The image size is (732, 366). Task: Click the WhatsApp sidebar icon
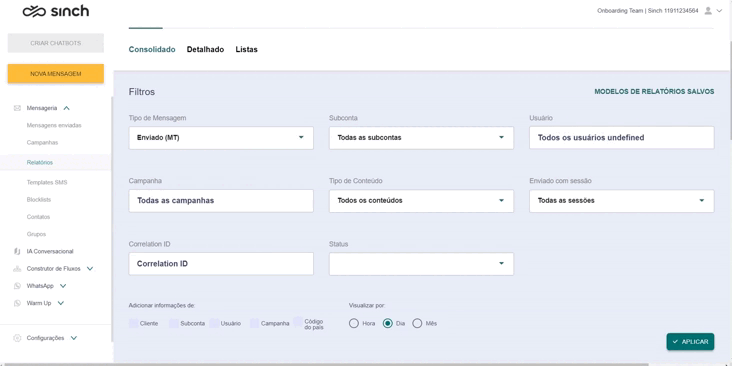click(x=17, y=286)
